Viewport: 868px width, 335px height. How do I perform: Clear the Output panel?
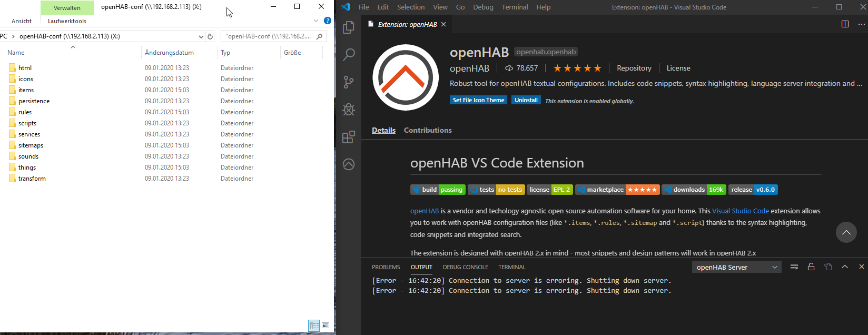coord(794,267)
